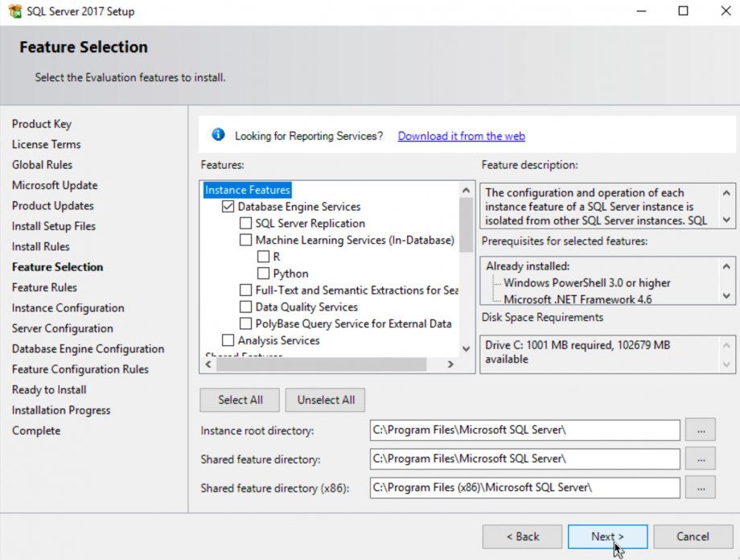This screenshot has width=740, height=560.
Task: Enable PolyBase Query Service for External Data
Action: pos(246,323)
